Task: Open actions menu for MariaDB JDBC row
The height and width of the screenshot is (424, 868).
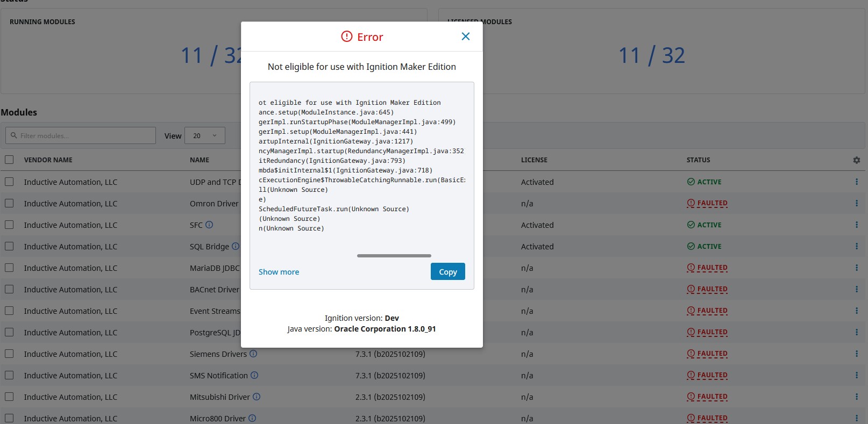Action: (x=857, y=268)
